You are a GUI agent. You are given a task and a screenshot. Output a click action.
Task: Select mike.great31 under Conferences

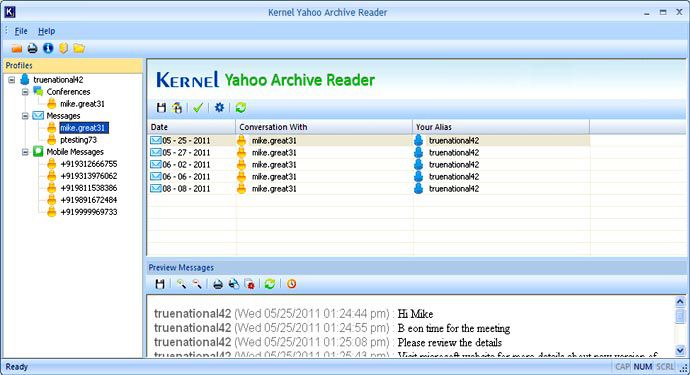(x=82, y=104)
